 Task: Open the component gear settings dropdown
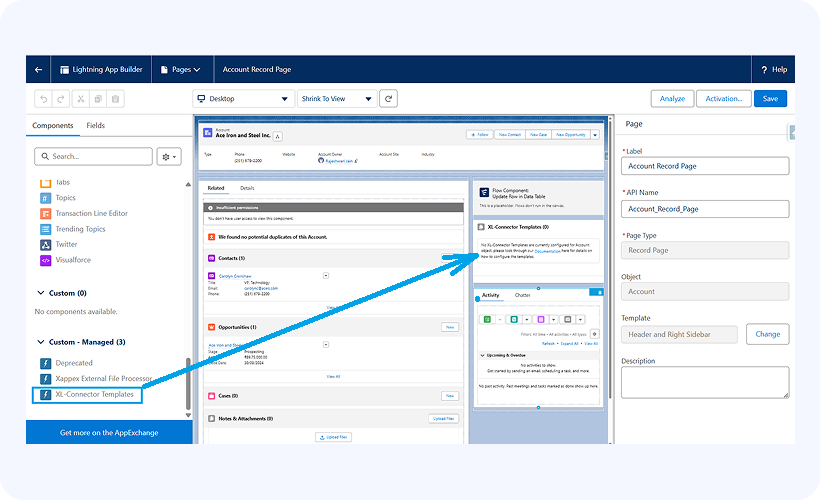(169, 157)
